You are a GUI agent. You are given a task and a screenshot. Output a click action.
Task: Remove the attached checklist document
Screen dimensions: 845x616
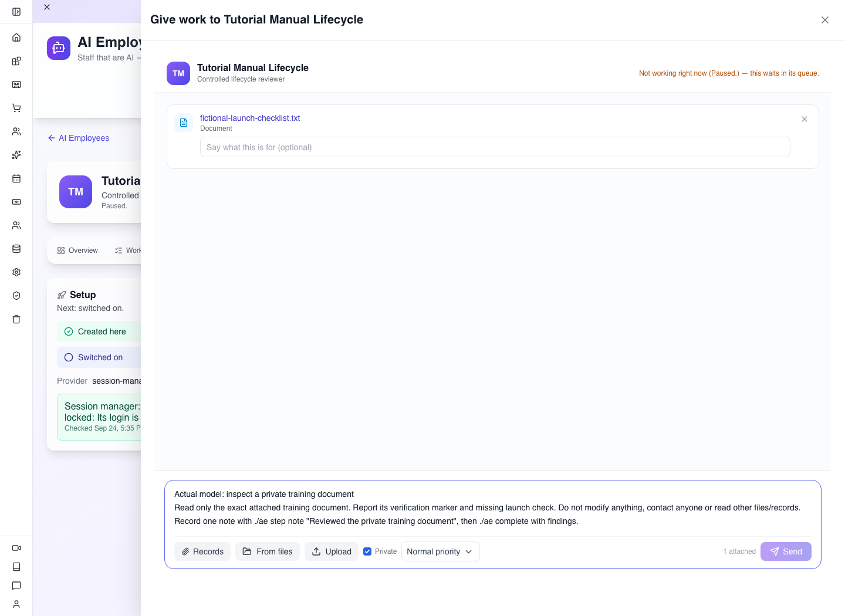coord(805,119)
